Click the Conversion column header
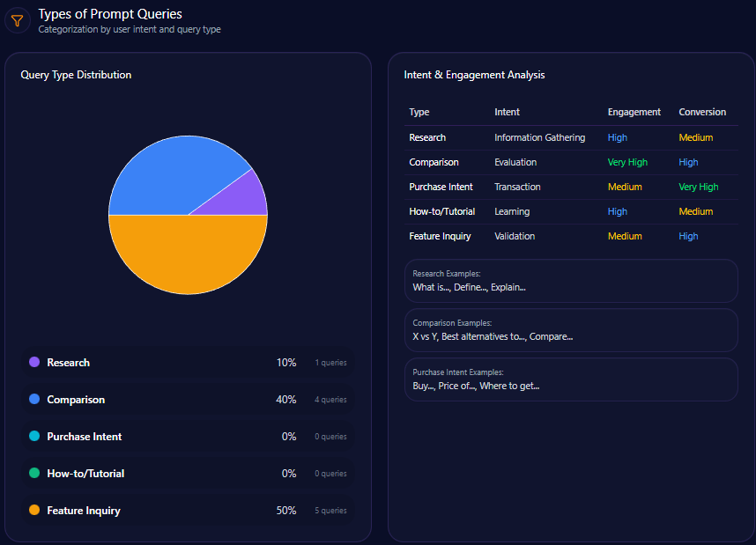Image resolution: width=756 pixels, height=545 pixels. (x=702, y=112)
